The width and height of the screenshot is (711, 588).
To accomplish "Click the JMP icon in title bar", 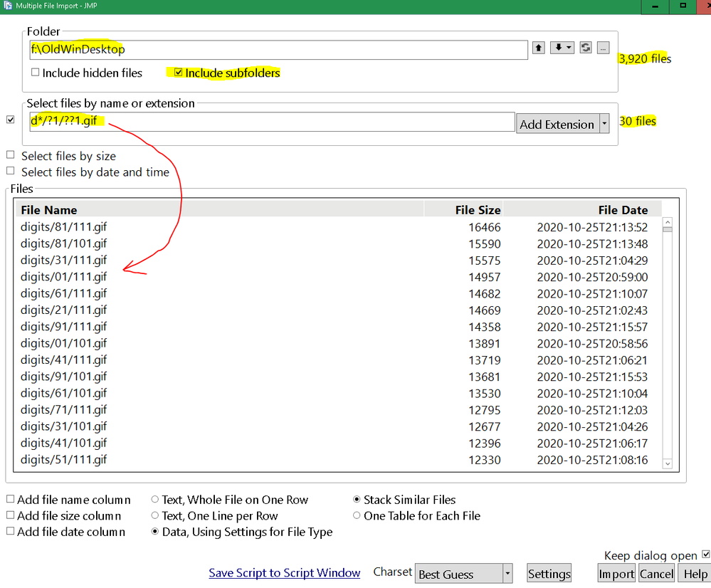I will click(x=8, y=6).
